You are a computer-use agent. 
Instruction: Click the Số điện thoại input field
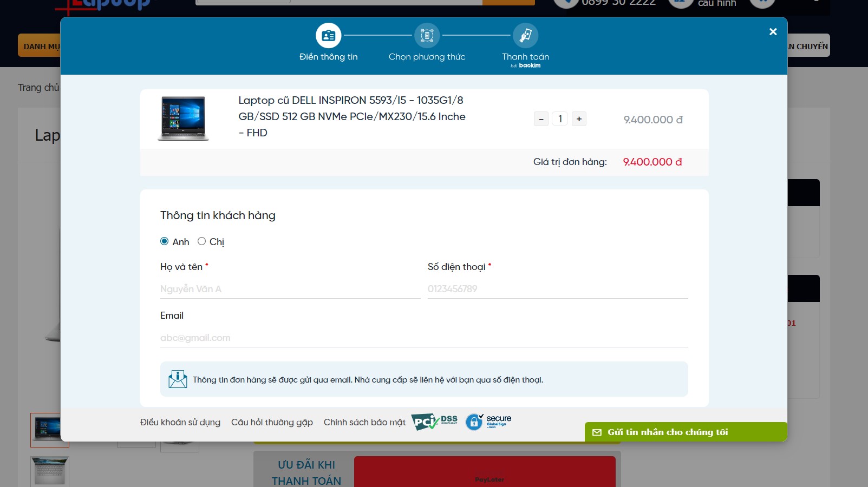tap(558, 289)
